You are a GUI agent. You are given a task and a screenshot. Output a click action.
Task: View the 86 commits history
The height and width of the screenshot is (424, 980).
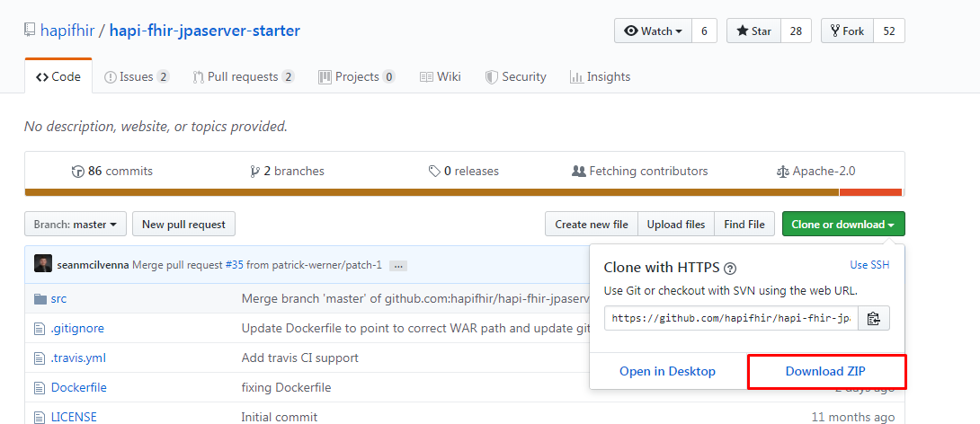click(x=112, y=171)
